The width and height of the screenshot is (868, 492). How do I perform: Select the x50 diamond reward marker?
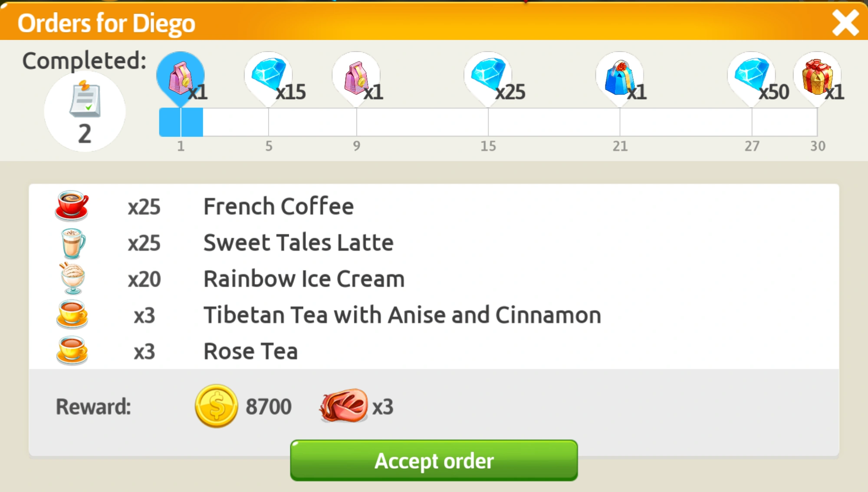tap(752, 76)
